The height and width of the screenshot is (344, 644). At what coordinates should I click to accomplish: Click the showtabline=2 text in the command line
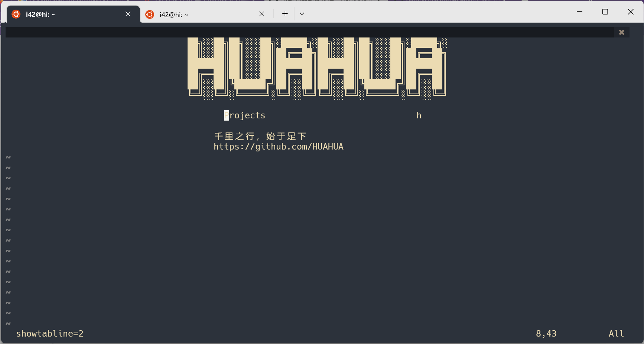[x=50, y=333]
